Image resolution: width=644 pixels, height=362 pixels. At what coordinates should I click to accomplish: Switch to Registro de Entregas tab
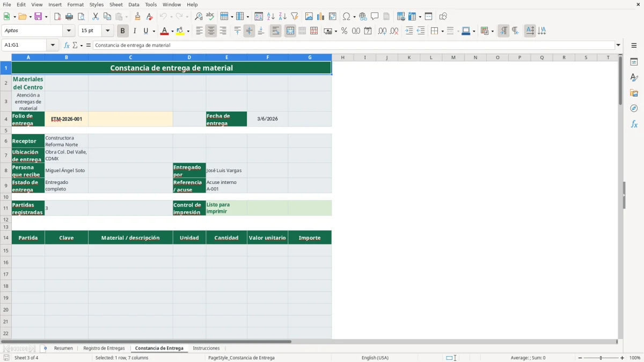(104, 349)
